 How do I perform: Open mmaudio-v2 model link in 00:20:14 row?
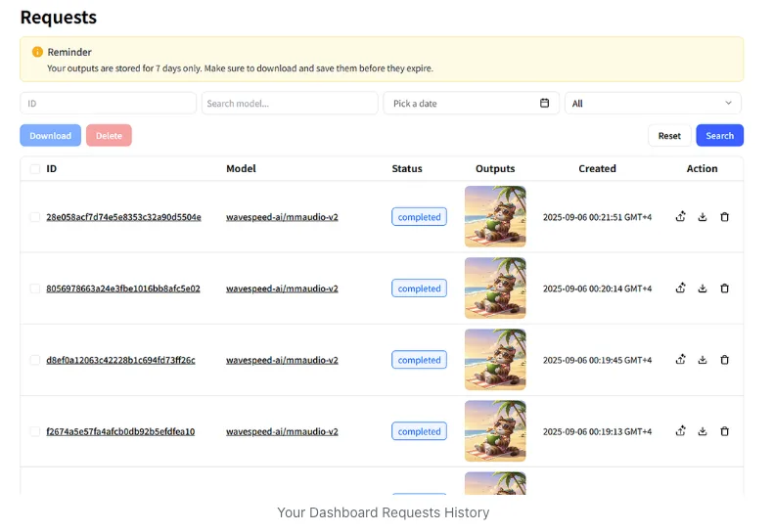click(x=282, y=288)
